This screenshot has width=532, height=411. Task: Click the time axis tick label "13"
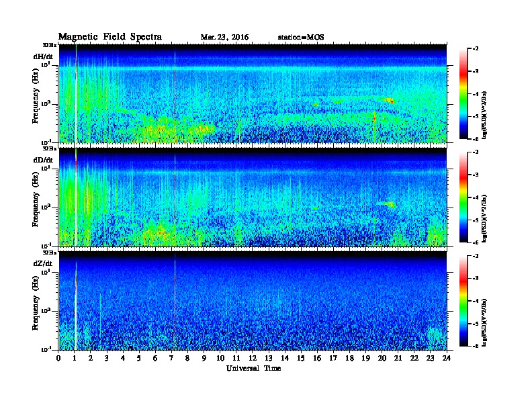click(x=269, y=358)
